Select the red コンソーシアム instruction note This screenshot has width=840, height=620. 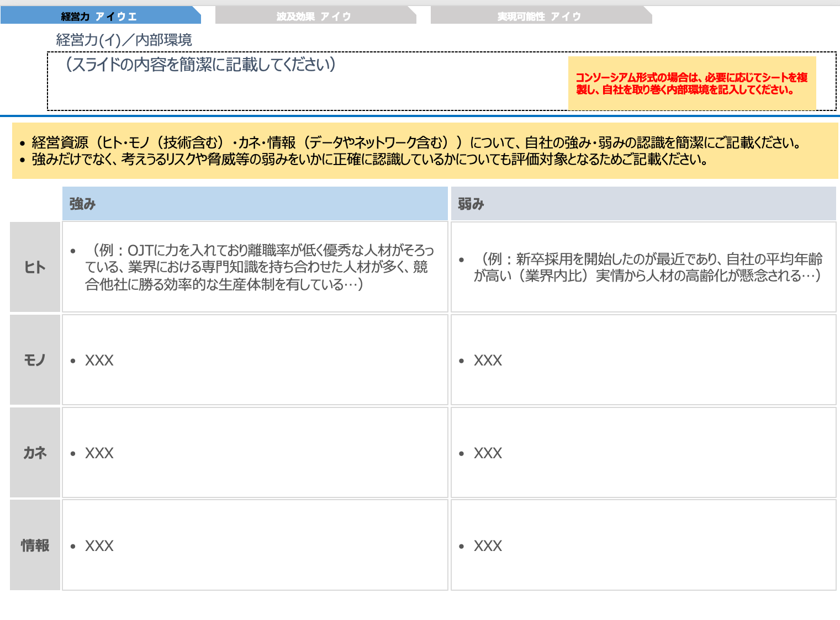click(x=692, y=83)
